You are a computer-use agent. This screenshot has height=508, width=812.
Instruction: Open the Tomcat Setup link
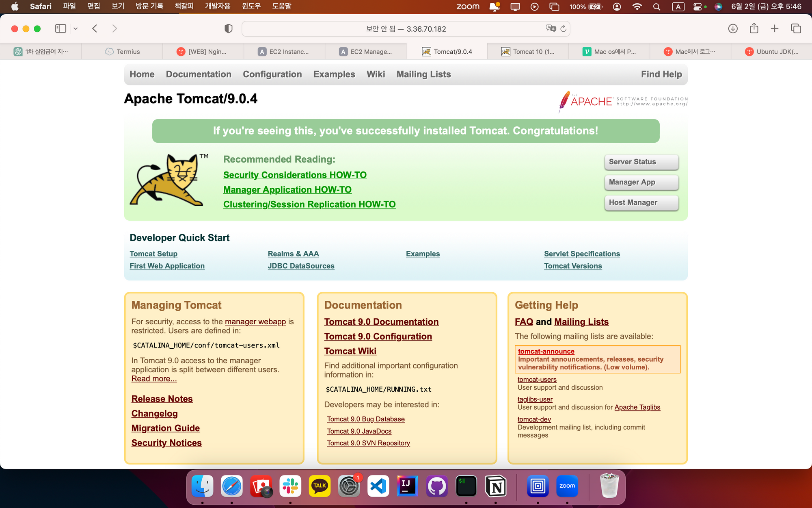[x=153, y=254]
